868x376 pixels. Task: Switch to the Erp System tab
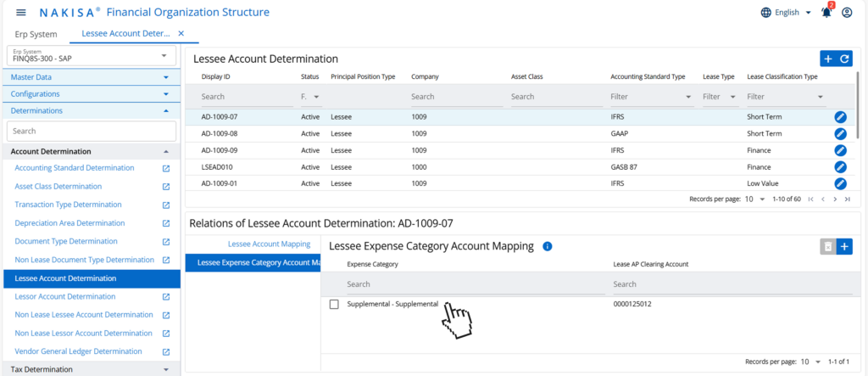pyautogui.click(x=36, y=34)
